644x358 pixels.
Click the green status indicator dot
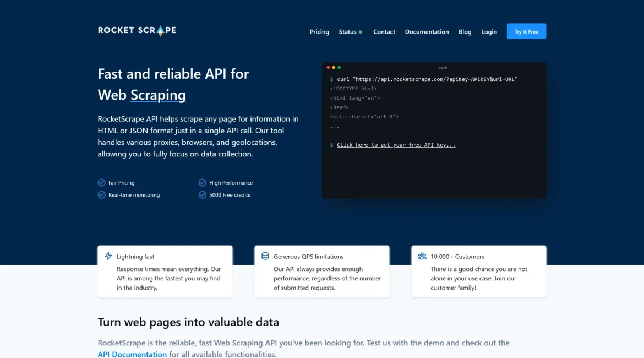coord(360,32)
